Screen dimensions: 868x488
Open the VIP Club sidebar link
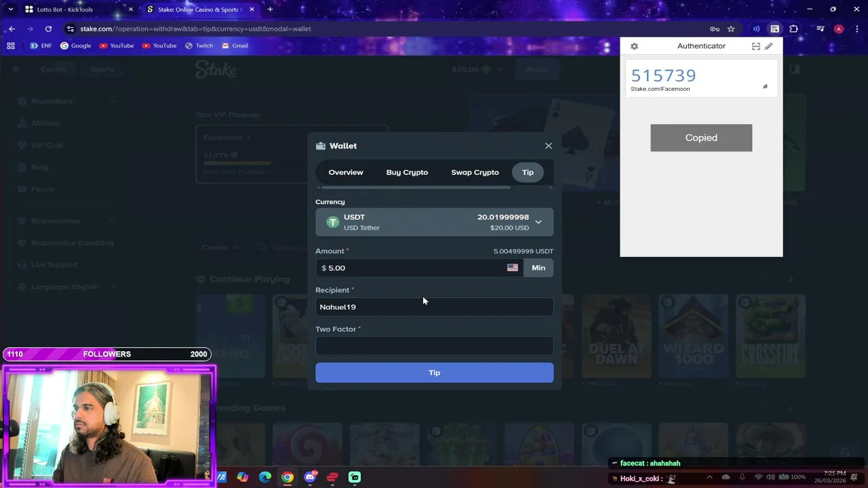[x=46, y=145]
